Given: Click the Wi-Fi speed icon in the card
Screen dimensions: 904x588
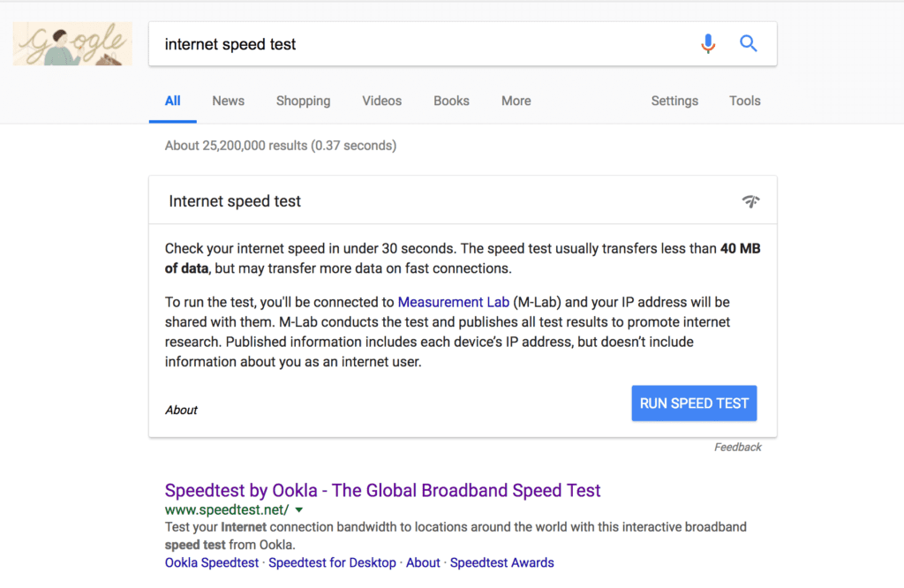Looking at the screenshot, I should pyautogui.click(x=750, y=201).
